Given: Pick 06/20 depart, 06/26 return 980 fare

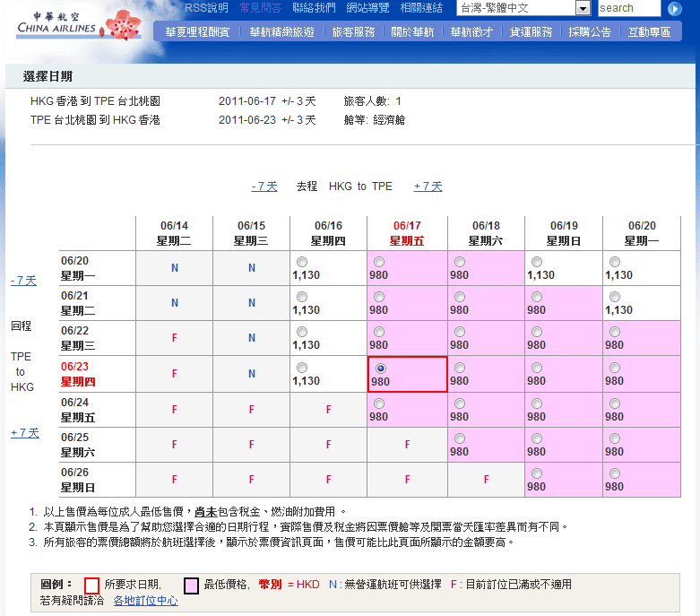Looking at the screenshot, I should click(614, 473).
